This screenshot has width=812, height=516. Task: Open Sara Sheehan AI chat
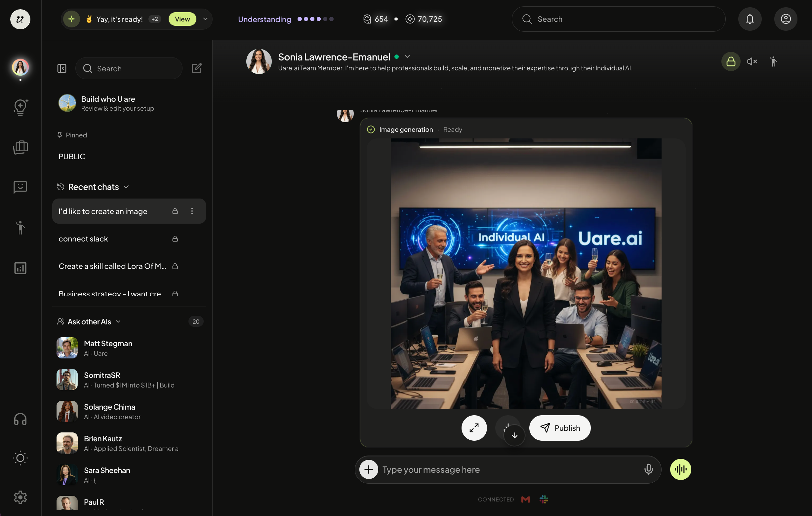(129, 475)
